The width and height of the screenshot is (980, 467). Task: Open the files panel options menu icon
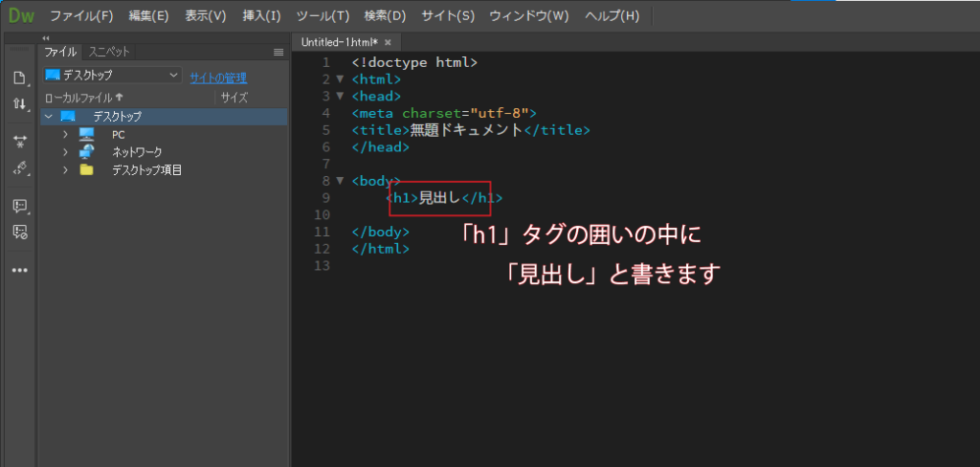pyautogui.click(x=278, y=53)
